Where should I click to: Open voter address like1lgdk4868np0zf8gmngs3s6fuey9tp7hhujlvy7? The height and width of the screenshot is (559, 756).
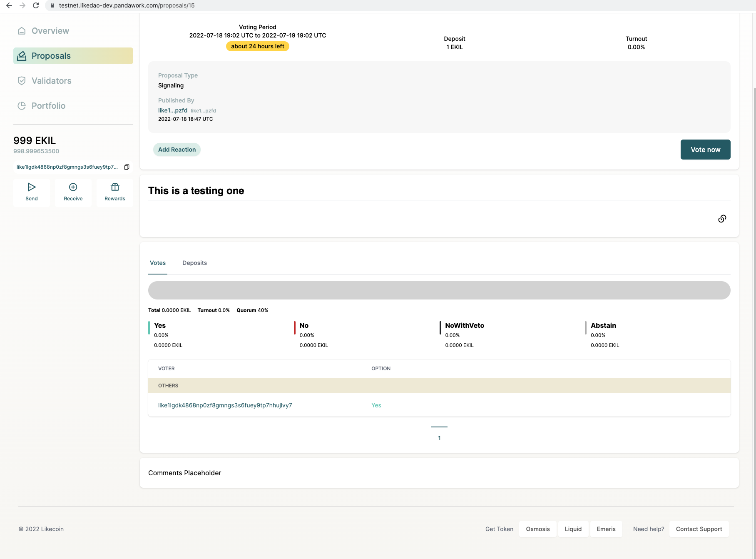pyautogui.click(x=225, y=405)
